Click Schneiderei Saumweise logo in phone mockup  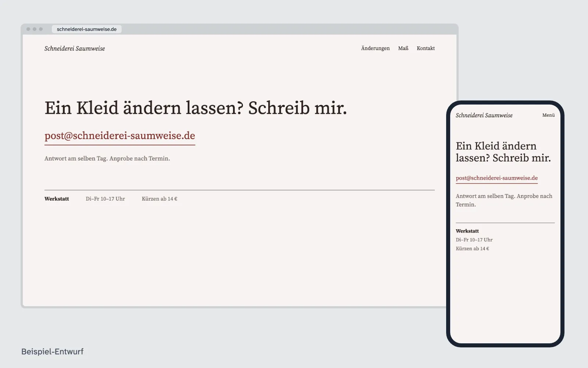[484, 115]
